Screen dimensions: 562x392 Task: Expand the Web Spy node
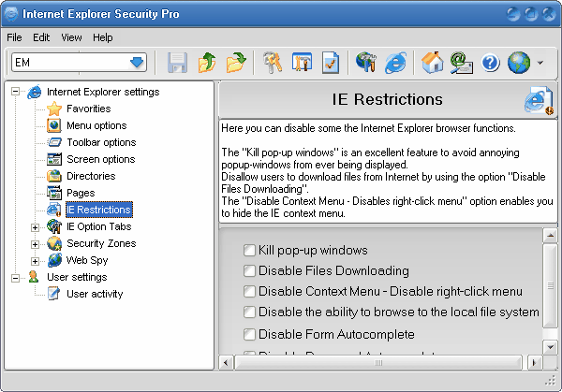35,261
